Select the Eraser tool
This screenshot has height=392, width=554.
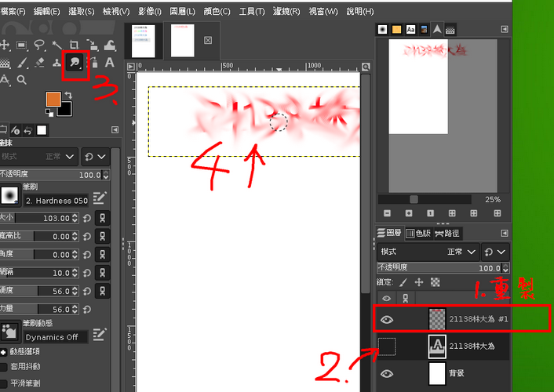click(x=39, y=62)
